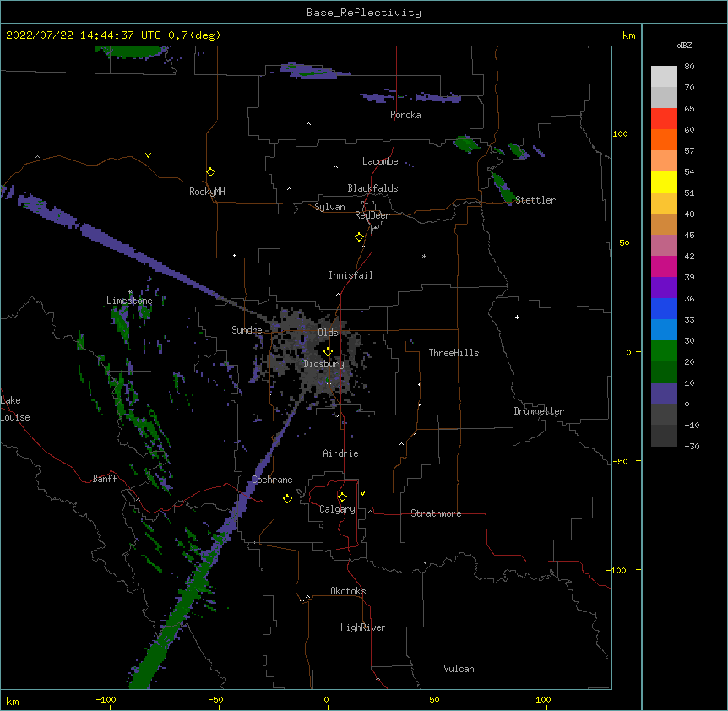The image size is (728, 711).
Task: Click the Sylvan label on the map
Action: [x=329, y=207]
